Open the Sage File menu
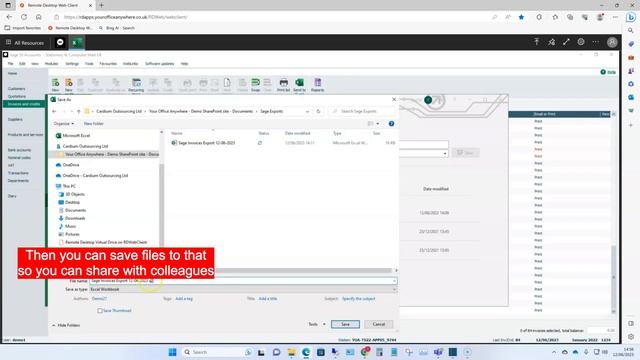640x360 pixels. (x=10, y=64)
